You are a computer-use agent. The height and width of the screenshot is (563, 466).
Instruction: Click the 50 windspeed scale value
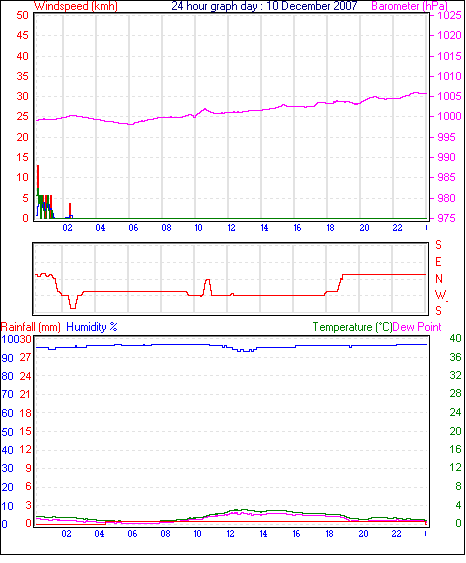(23, 15)
